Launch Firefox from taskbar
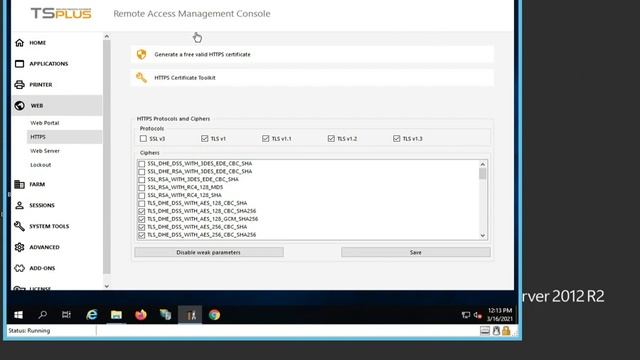 (141, 315)
